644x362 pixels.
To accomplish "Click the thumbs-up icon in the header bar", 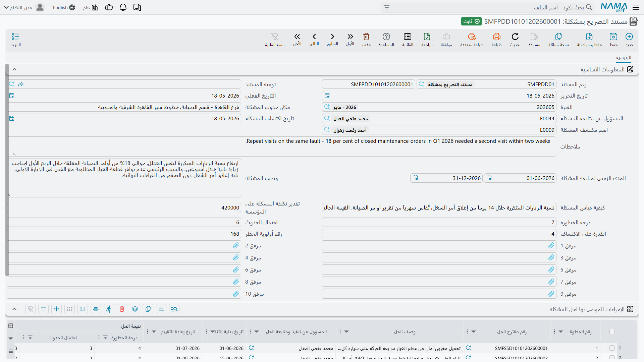I will click(x=109, y=7).
